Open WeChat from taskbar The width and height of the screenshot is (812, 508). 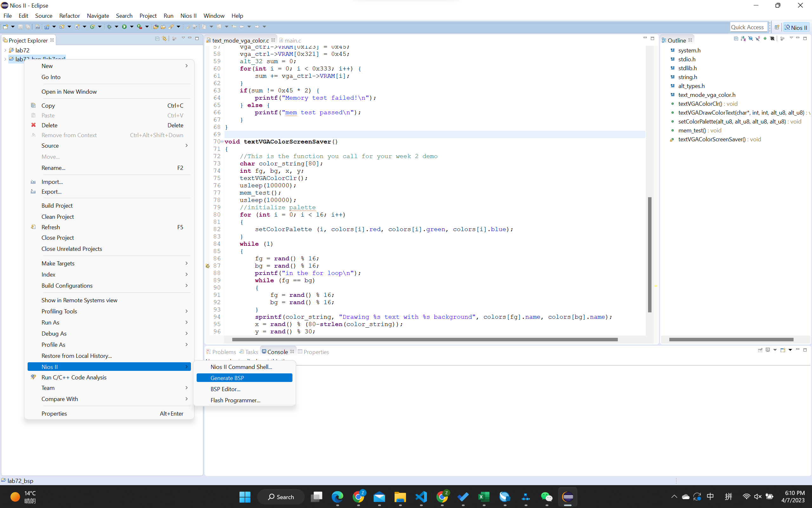(547, 497)
